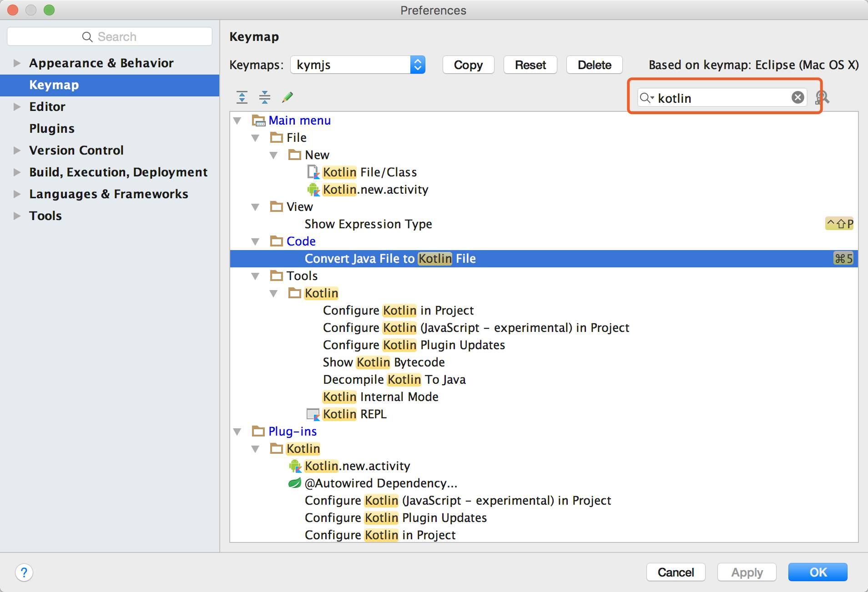
Task: Open the Plugins settings page
Action: click(x=52, y=129)
